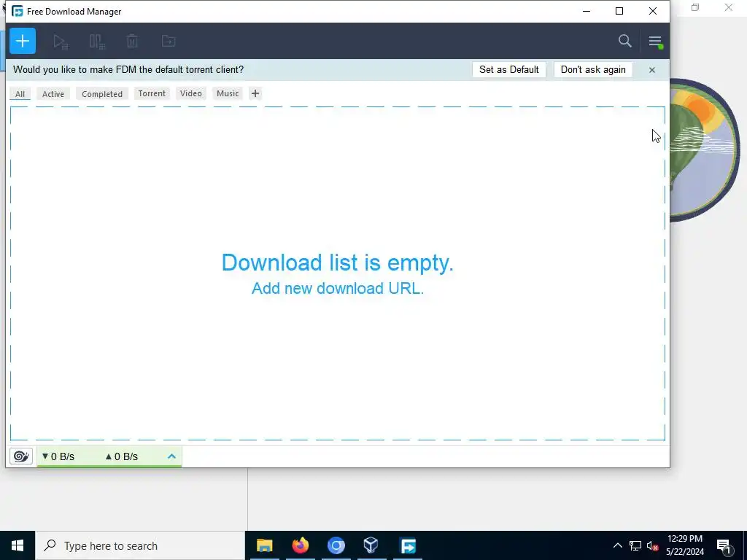The image size is (747, 560).
Task: Click the blue Add download plus button
Action: tap(23, 41)
